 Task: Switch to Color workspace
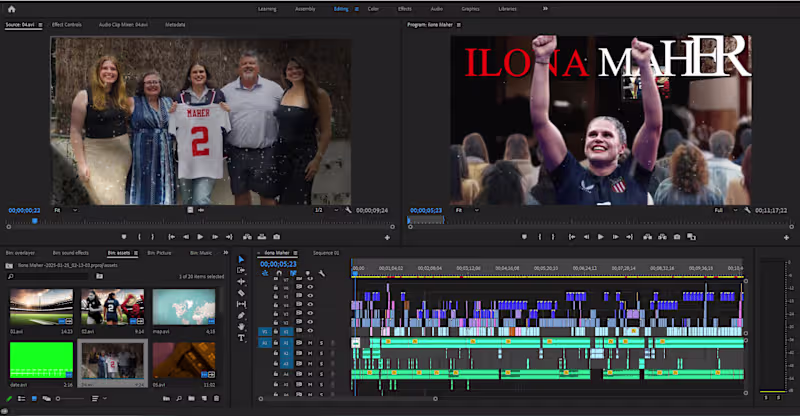(x=373, y=9)
